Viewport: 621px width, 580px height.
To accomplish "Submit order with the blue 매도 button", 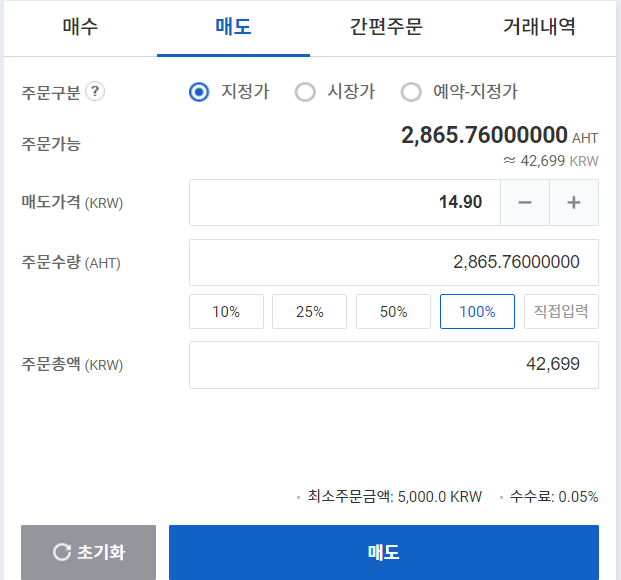I will click(x=384, y=552).
